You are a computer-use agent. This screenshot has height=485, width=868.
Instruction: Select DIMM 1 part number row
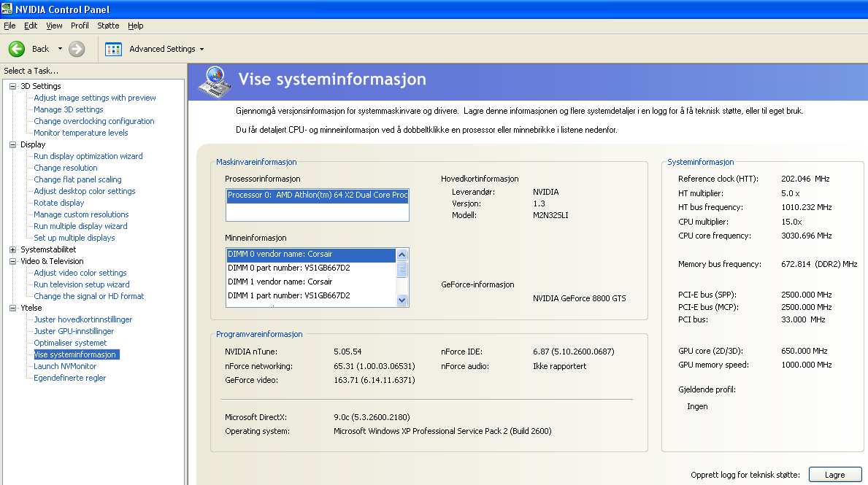pos(311,295)
